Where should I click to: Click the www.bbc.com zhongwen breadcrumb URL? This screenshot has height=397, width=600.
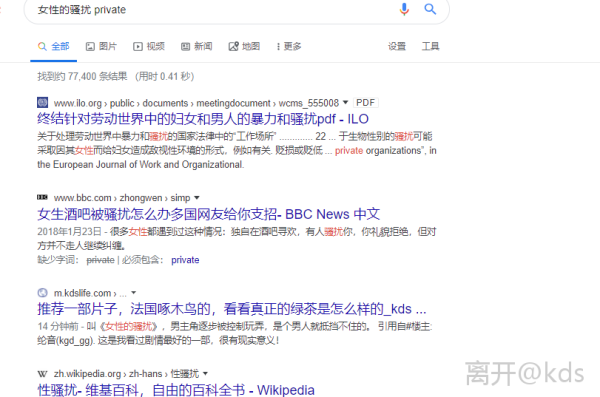pyautogui.click(x=122, y=198)
